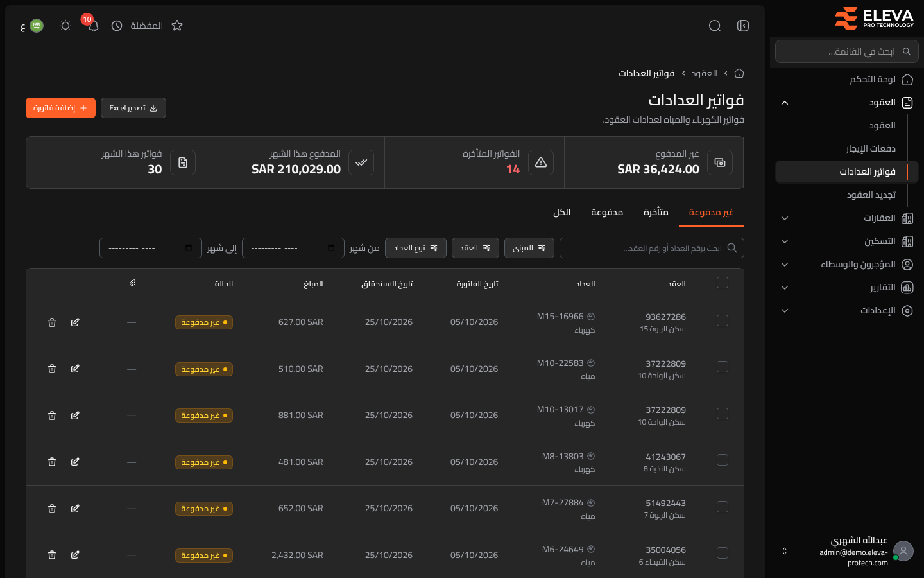This screenshot has width=924, height=578.
Task: Select row checkbox for contract 93627286
Action: 723,320
